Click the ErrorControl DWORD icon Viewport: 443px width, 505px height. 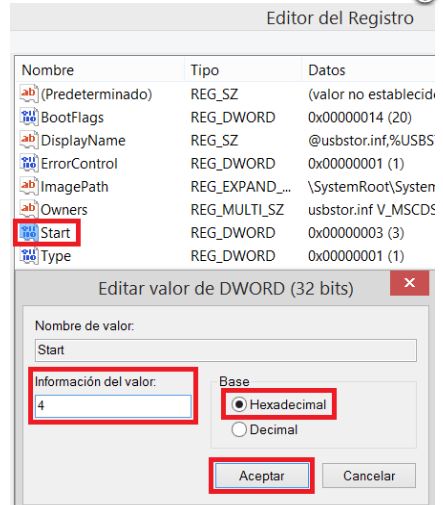tap(29, 163)
